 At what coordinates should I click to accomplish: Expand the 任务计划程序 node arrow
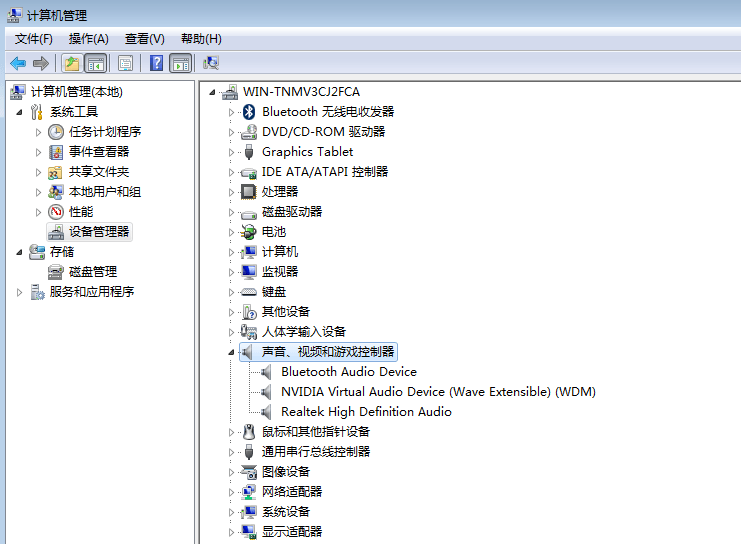38,132
